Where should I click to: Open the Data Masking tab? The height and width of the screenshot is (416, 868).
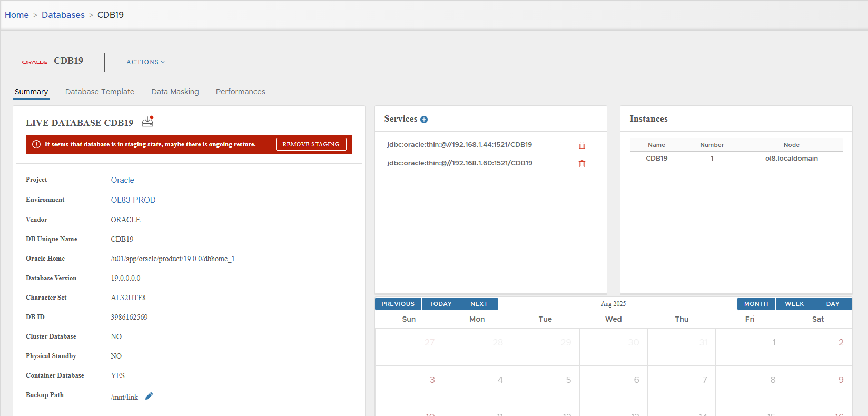175,92
